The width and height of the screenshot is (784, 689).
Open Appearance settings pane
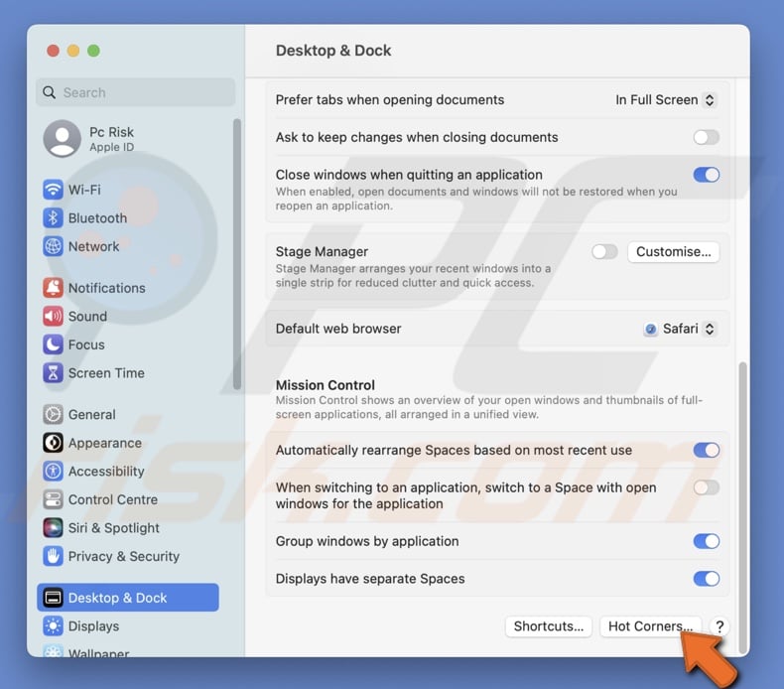tap(127, 443)
